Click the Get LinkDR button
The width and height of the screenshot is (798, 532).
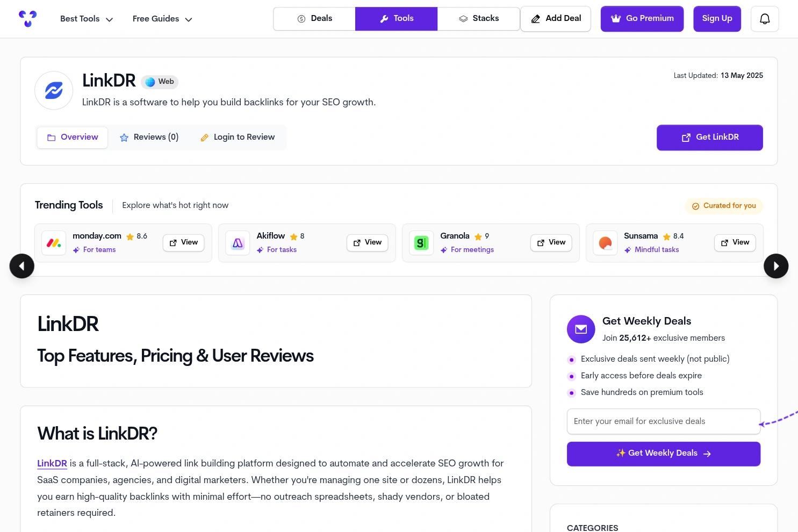709,138
